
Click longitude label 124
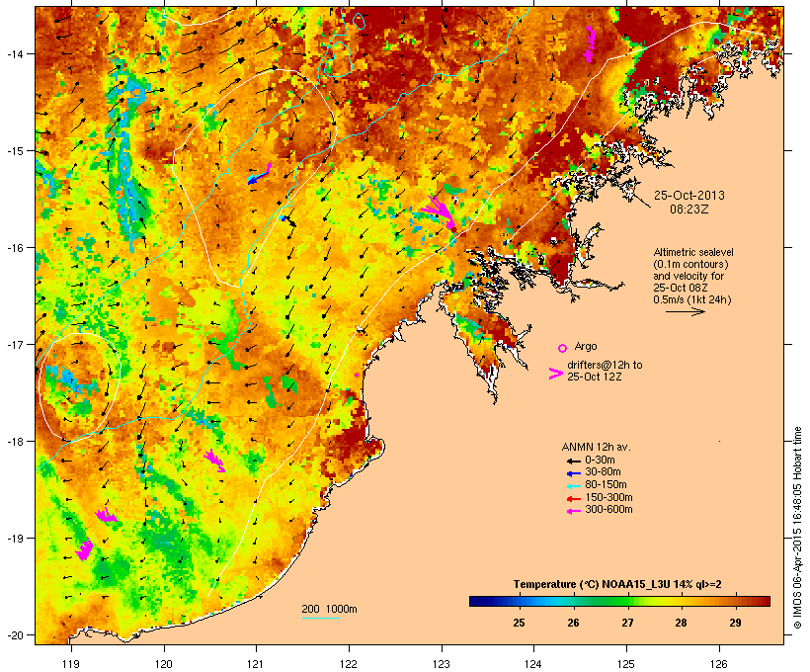[533, 664]
